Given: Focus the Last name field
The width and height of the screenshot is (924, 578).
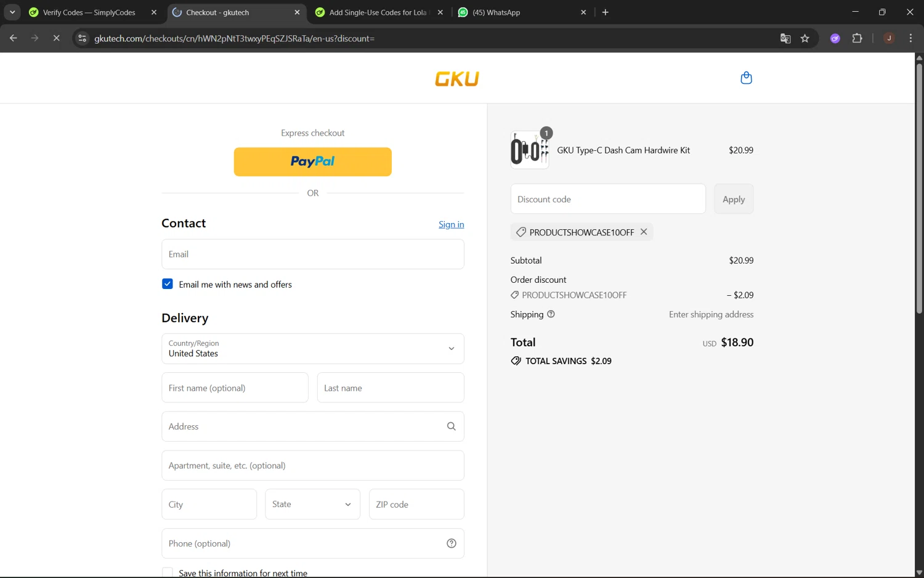Looking at the screenshot, I should click(391, 388).
